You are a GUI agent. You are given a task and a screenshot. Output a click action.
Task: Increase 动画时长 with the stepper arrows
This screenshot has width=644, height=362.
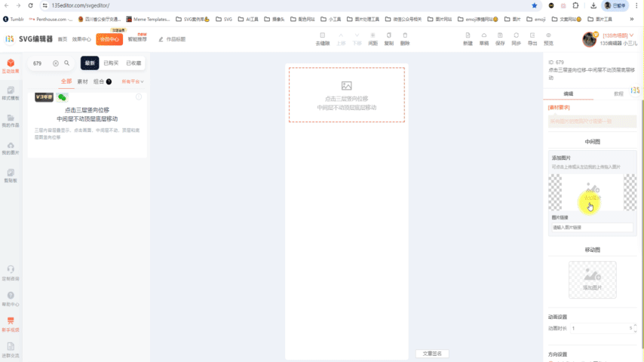pyautogui.click(x=635, y=326)
